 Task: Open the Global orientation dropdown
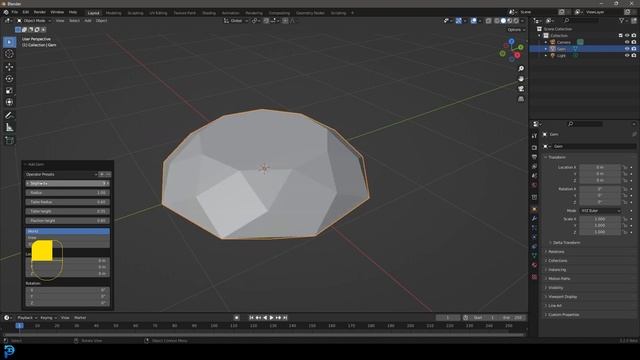(x=236, y=20)
